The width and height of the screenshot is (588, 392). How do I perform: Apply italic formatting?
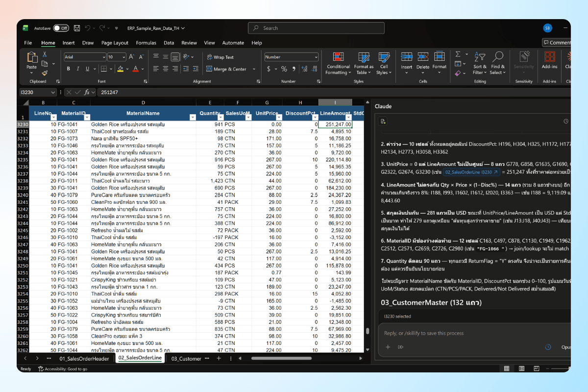click(77, 69)
